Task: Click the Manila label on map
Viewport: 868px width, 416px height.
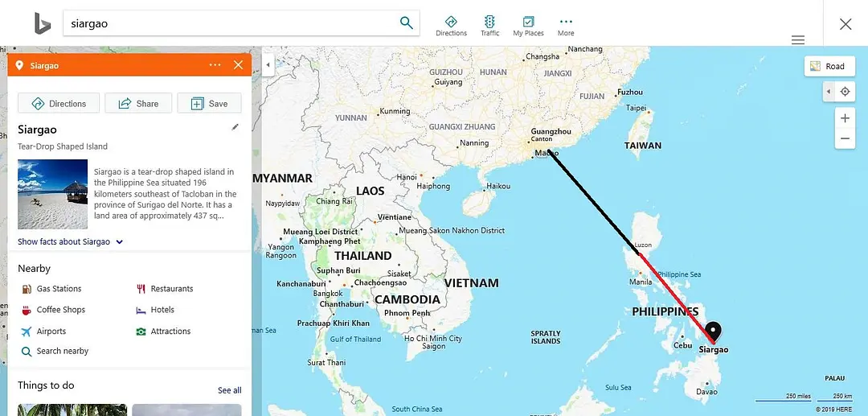Action: click(x=641, y=282)
